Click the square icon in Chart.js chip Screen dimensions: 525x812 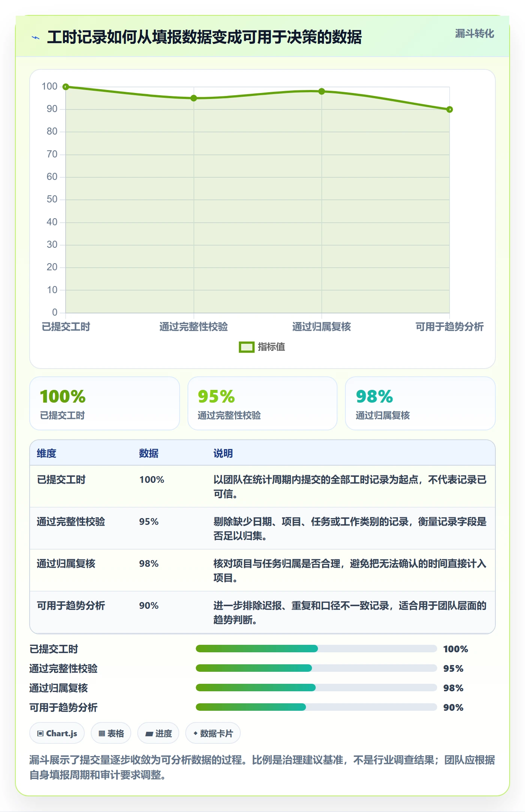coord(40,734)
